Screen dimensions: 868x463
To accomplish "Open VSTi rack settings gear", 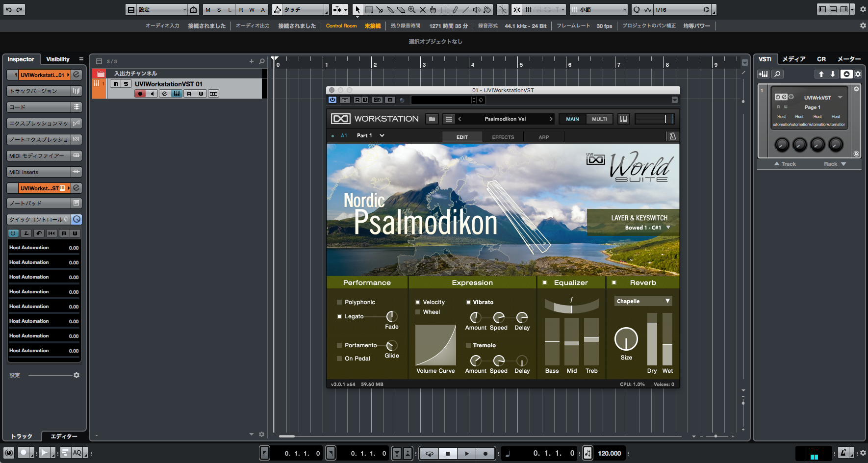I will coord(858,74).
